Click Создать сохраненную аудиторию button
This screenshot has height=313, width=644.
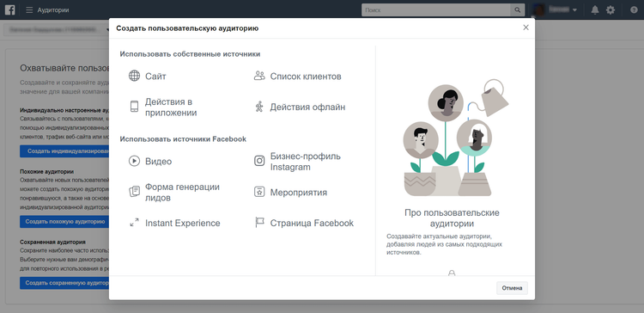tap(64, 283)
